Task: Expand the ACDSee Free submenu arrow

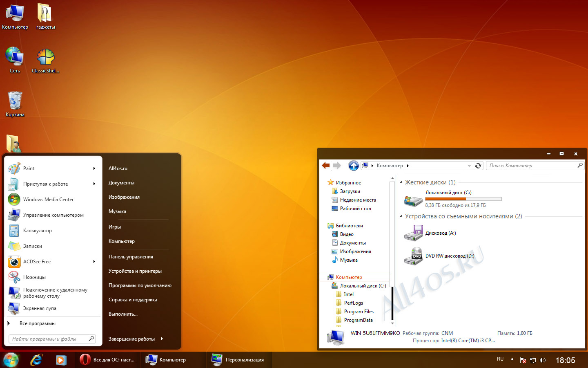Action: click(94, 262)
